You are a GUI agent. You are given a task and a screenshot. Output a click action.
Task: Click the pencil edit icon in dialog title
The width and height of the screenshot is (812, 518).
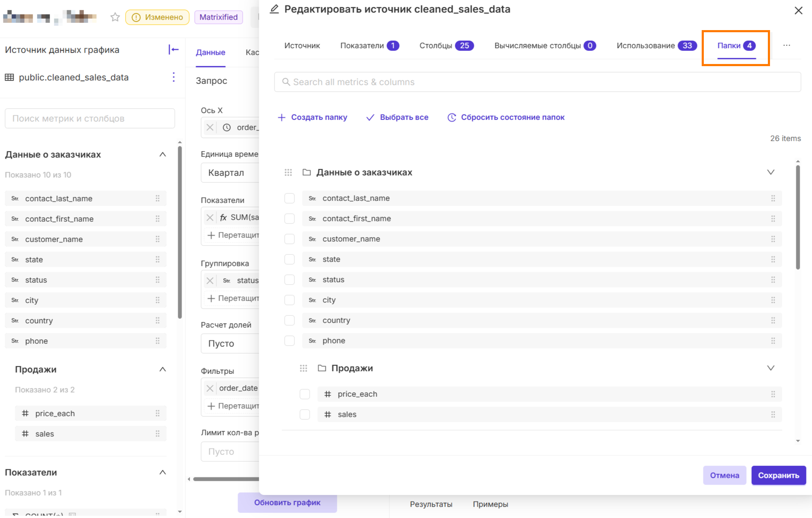point(274,9)
